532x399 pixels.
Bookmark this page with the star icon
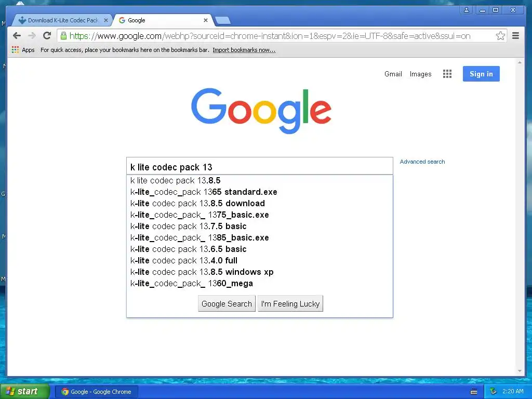coord(500,36)
